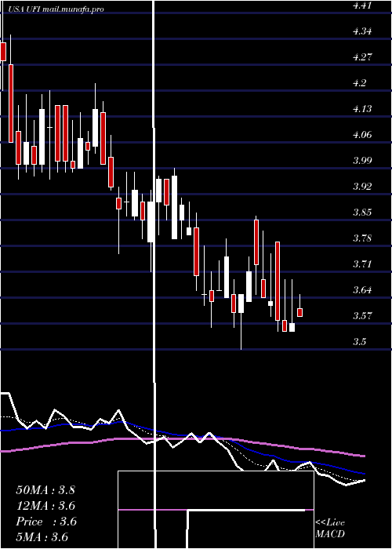Select the 3.64 price axis label
392x549 pixels.
(362, 289)
